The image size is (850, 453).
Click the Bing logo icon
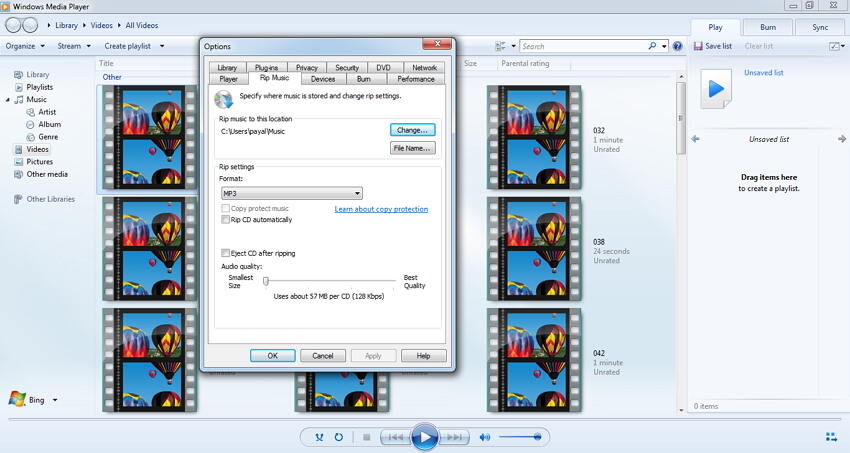[17, 399]
